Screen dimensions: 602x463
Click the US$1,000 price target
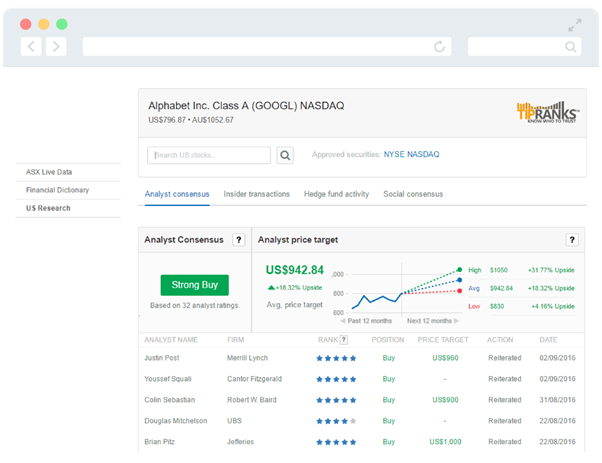(445, 442)
